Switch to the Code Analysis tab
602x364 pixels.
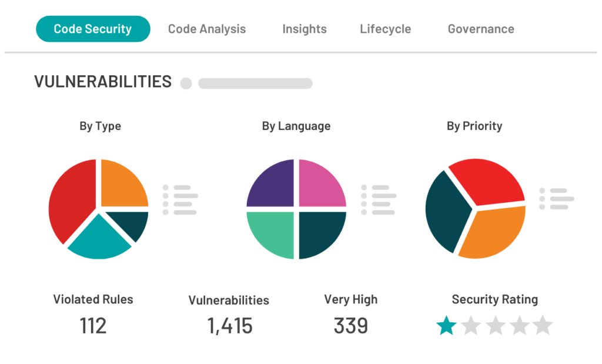[206, 29]
